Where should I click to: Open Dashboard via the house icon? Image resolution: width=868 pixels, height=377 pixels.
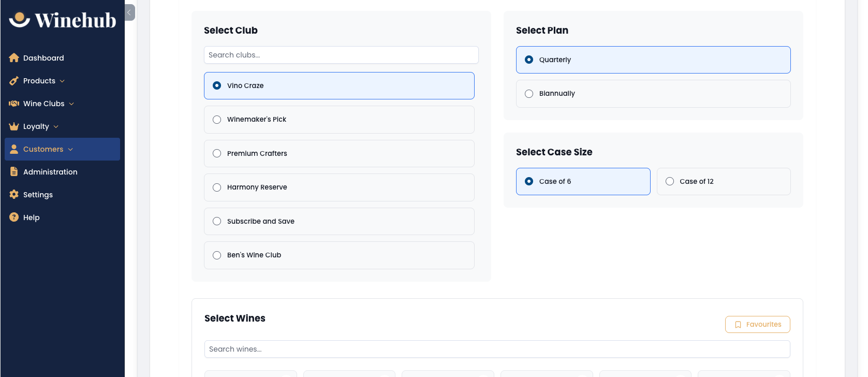pos(14,58)
